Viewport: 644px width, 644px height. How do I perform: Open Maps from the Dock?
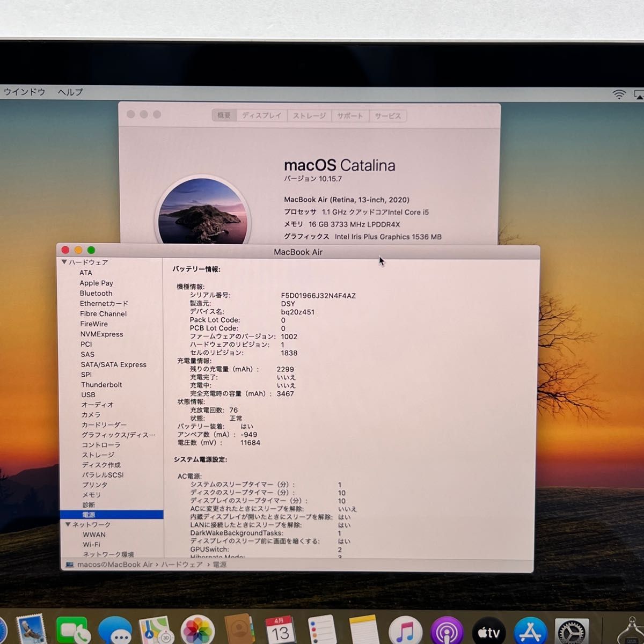coord(156,630)
